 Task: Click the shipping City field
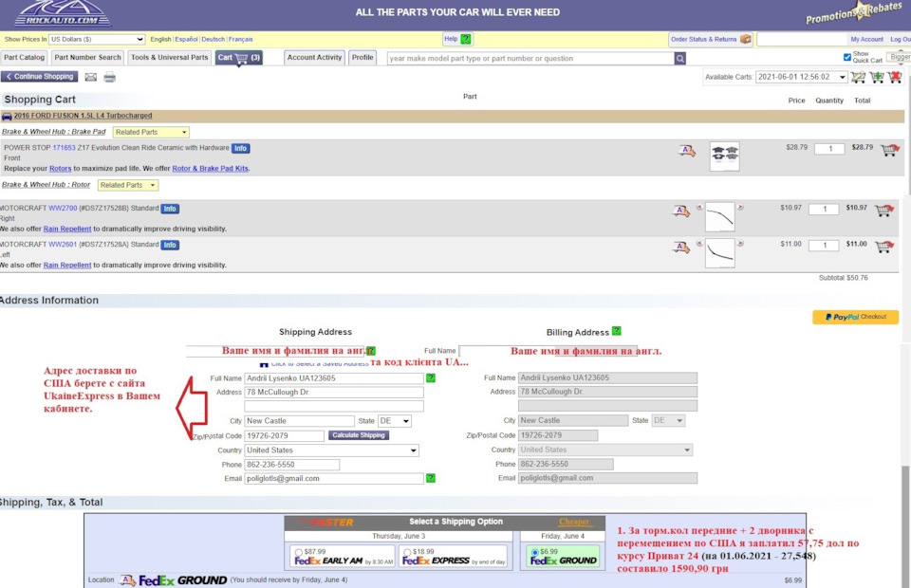299,421
